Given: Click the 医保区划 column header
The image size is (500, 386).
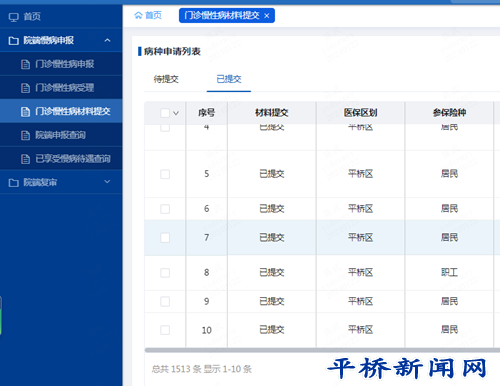Looking at the screenshot, I should (360, 113).
